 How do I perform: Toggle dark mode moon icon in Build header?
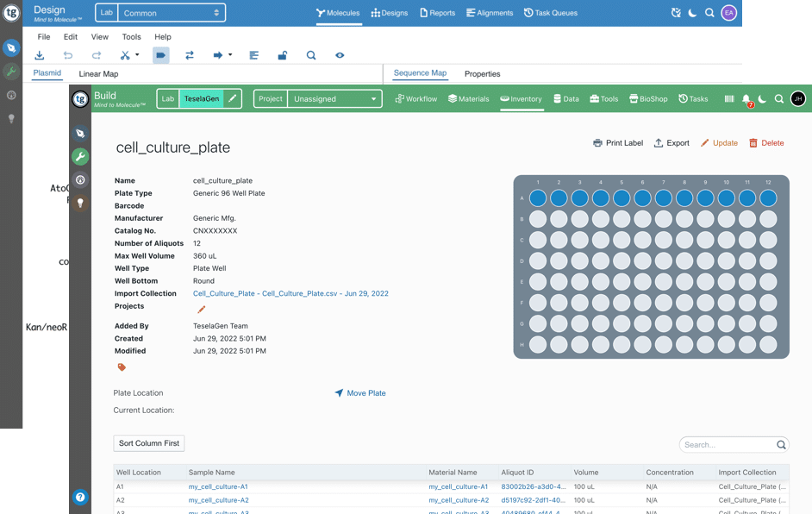click(763, 99)
